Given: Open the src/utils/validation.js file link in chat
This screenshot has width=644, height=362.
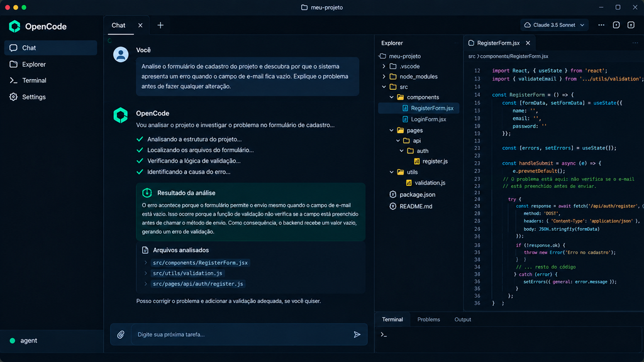Looking at the screenshot, I should point(187,273).
